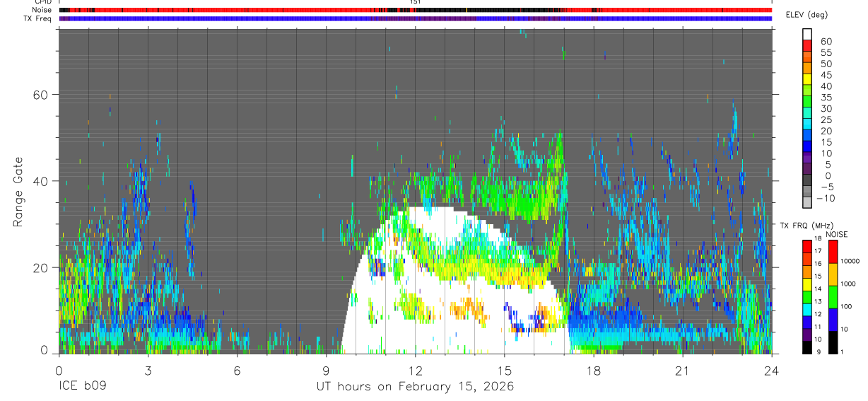
Task: Pick the red 17–18 MHz TX FRQ swatch
Action: tap(807, 245)
